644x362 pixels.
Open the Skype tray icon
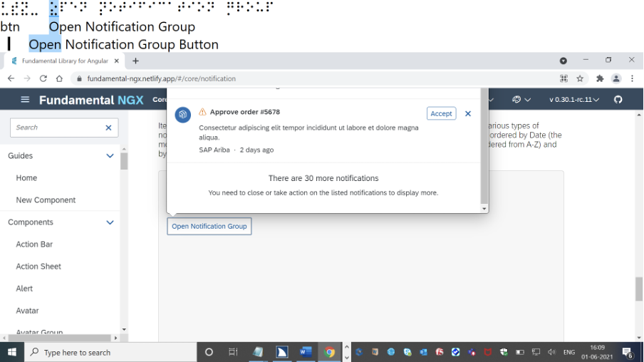[x=407, y=352]
